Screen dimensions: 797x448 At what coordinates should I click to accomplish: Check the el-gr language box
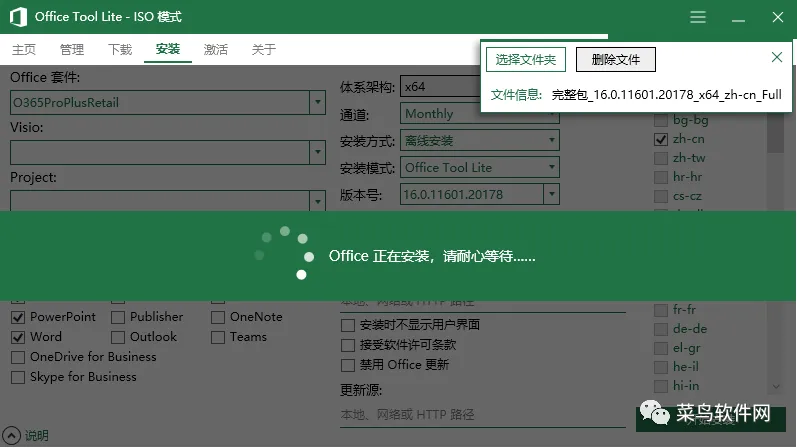(661, 348)
